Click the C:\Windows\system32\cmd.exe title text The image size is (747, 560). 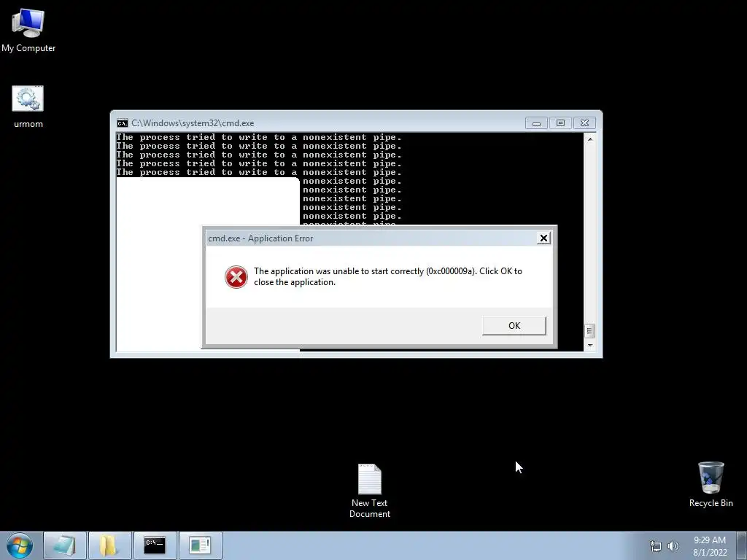click(193, 123)
